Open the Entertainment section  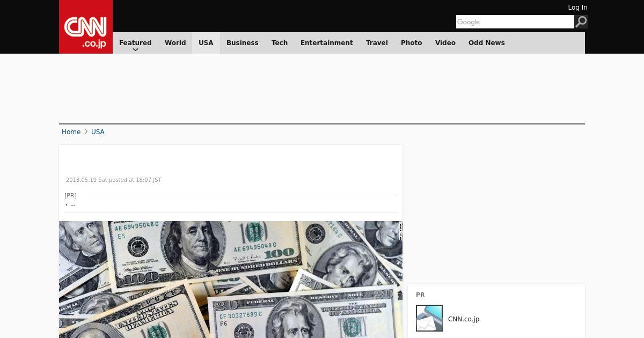tap(326, 43)
